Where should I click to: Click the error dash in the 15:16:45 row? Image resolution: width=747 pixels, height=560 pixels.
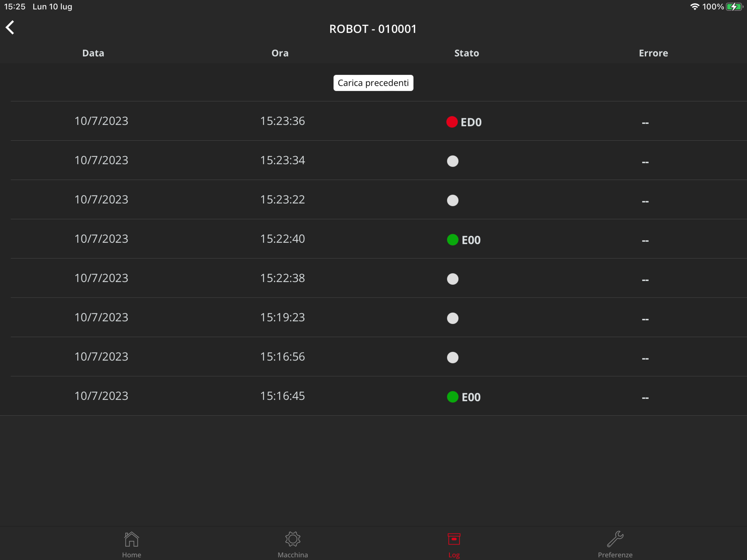(x=645, y=398)
